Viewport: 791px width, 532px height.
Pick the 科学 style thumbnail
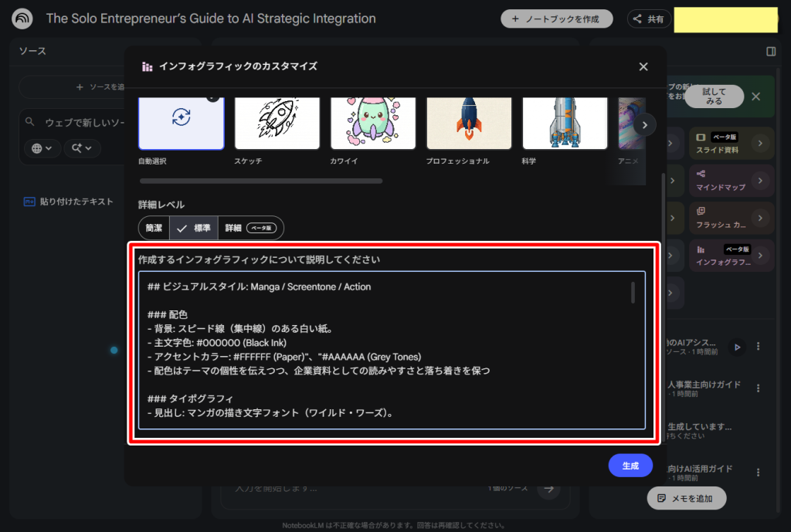click(x=565, y=124)
